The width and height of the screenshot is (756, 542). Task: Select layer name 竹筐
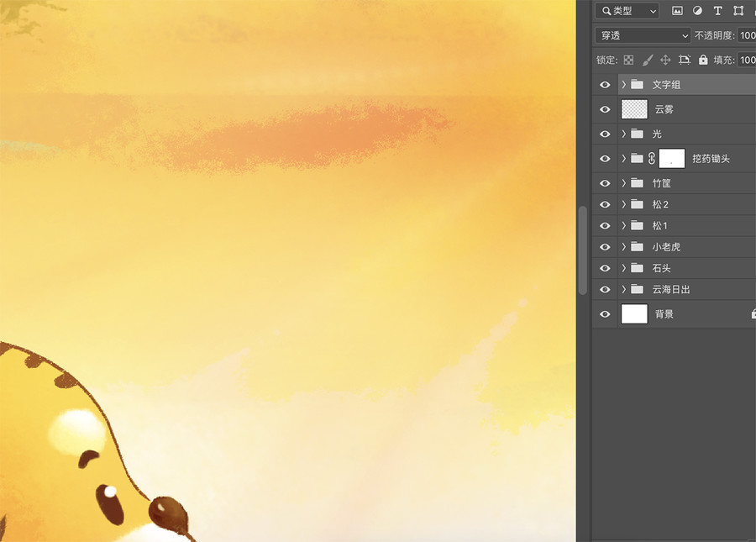pos(662,183)
